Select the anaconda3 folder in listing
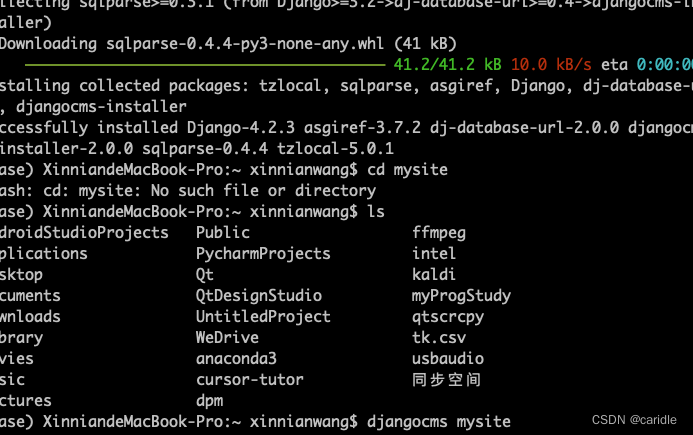Viewport: 693px width, 435px height. [236, 358]
